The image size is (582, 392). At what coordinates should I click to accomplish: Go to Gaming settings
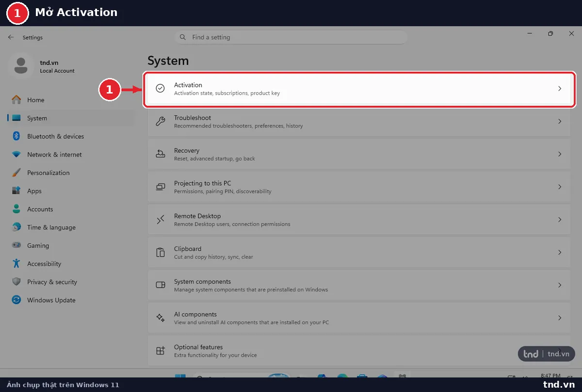(x=71, y=245)
